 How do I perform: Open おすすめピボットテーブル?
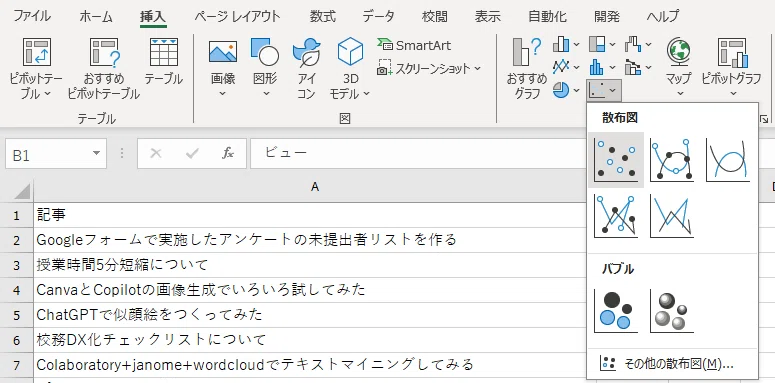click(x=104, y=68)
